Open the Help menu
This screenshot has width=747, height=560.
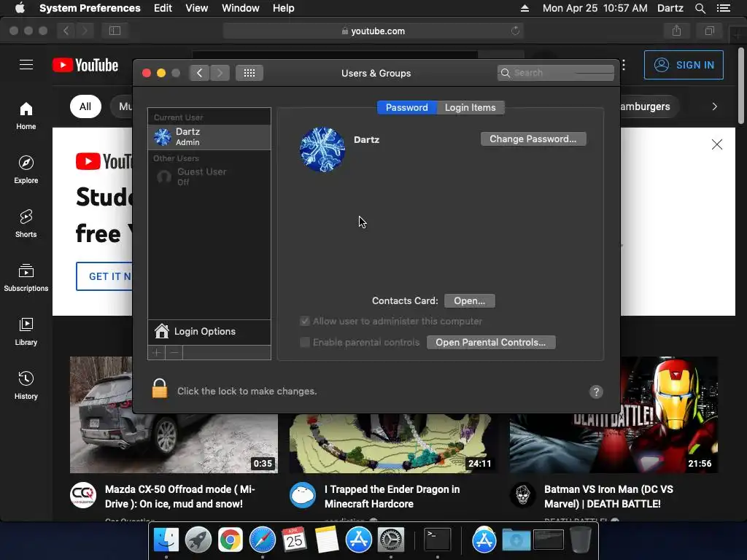coord(284,8)
